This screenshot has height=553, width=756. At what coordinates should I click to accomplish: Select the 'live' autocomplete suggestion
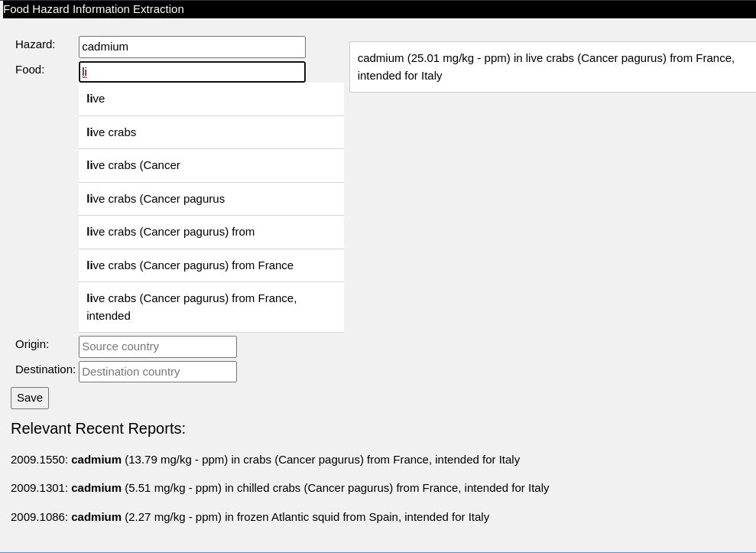(x=211, y=99)
